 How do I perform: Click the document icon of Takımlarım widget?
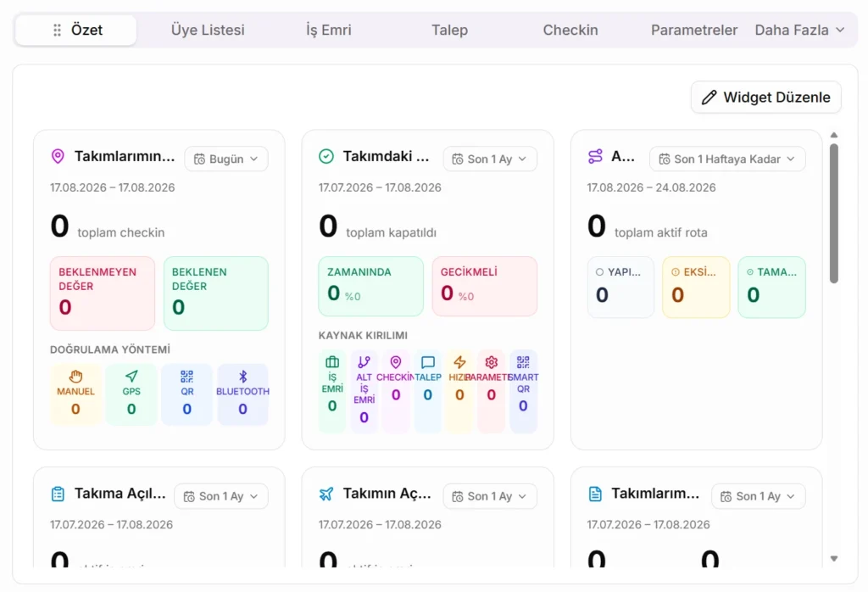pos(595,494)
